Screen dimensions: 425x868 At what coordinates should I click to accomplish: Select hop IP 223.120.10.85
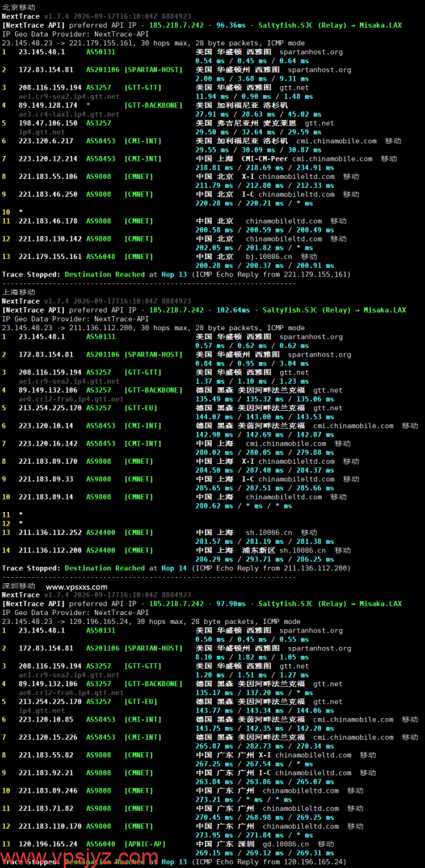46,719
